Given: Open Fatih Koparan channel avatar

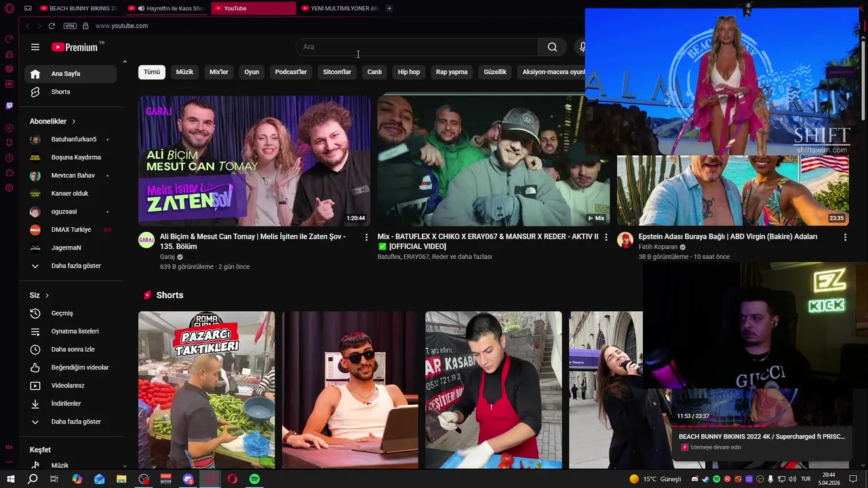Looking at the screenshot, I should 625,240.
